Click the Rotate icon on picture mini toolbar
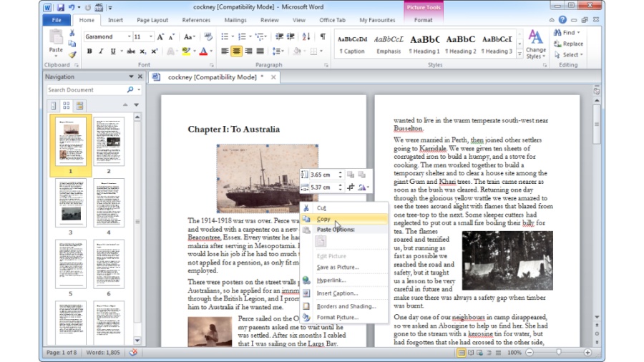The width and height of the screenshot is (644, 362). click(362, 187)
